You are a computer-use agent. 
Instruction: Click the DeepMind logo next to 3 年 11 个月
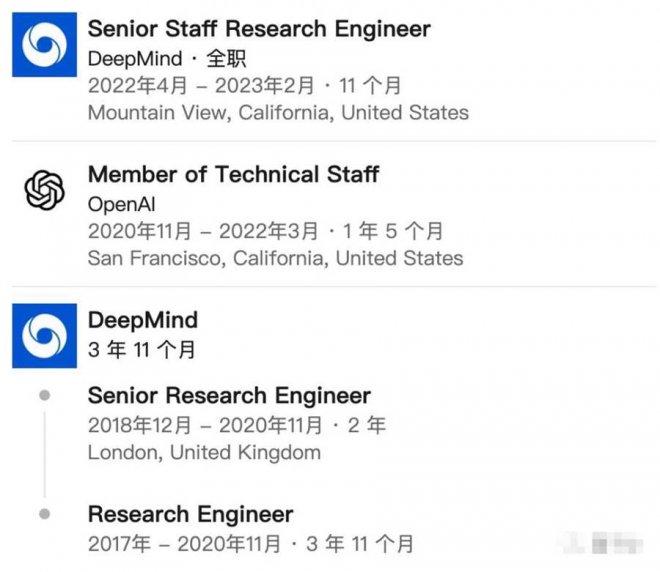coord(44,335)
